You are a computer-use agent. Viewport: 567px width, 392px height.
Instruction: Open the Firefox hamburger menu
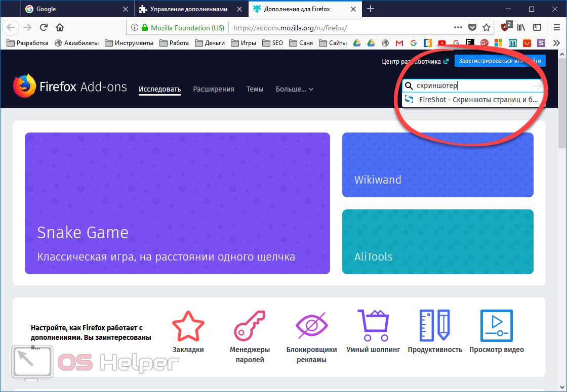pyautogui.click(x=557, y=27)
